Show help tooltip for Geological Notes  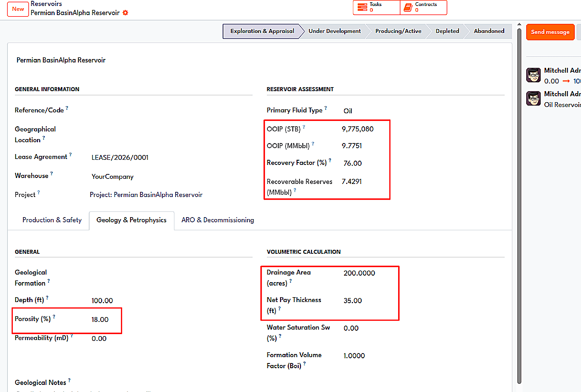click(69, 380)
